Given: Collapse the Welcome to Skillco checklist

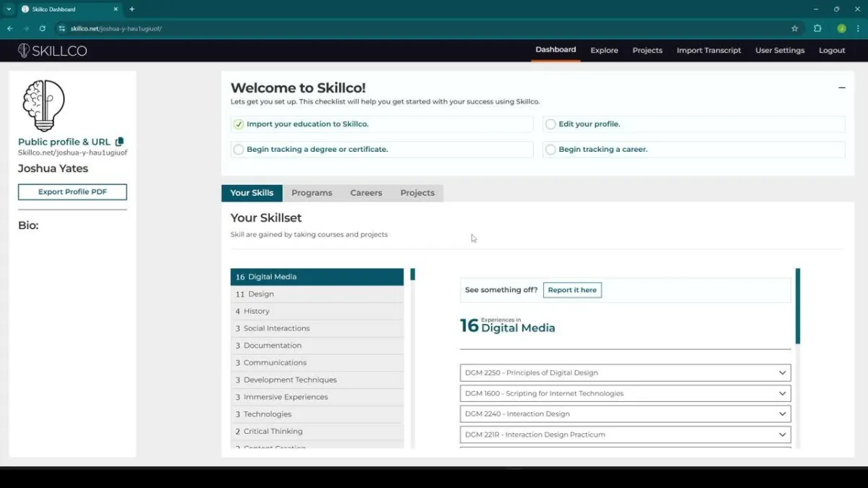Looking at the screenshot, I should click(x=841, y=87).
